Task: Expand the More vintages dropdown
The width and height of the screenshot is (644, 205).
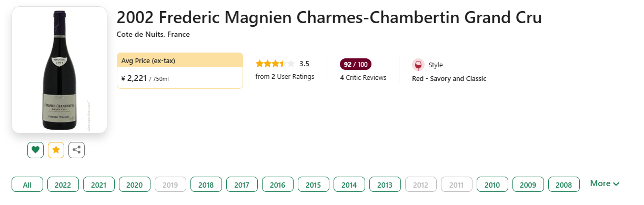Action: pos(605,183)
